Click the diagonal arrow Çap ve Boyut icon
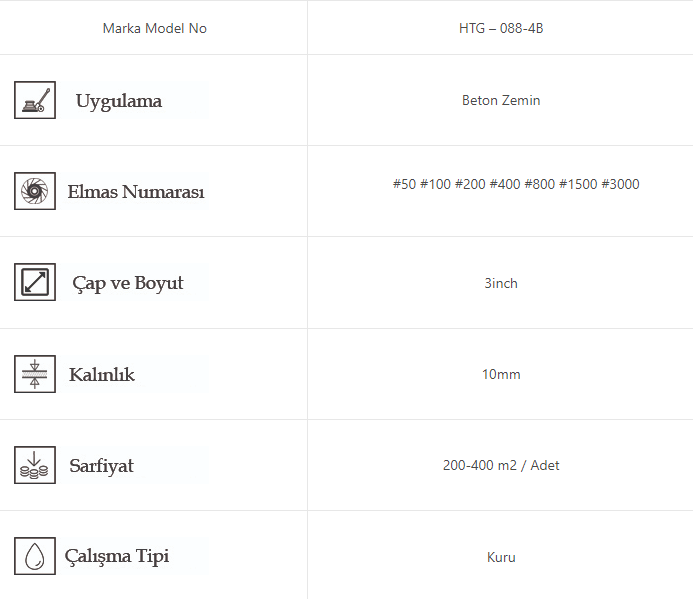 point(35,282)
